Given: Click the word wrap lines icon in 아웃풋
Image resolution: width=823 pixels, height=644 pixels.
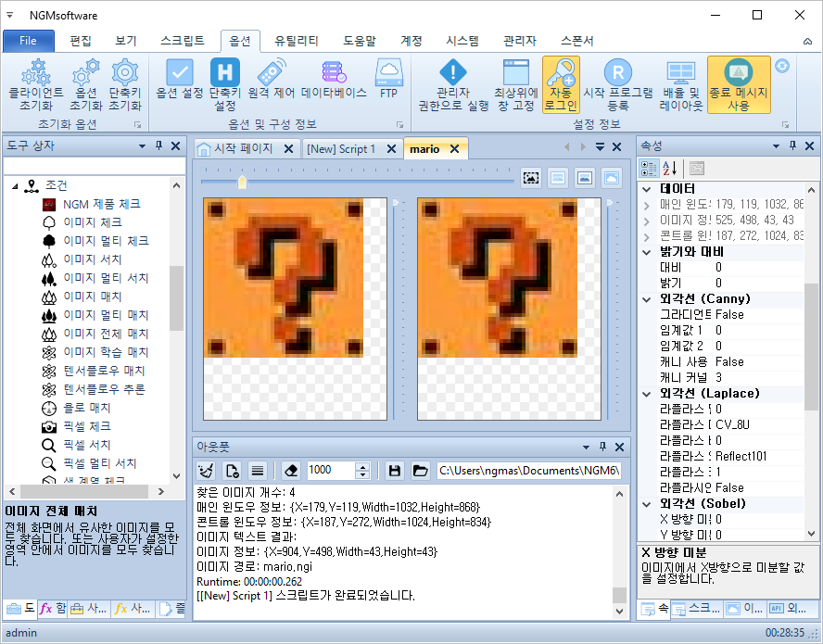Looking at the screenshot, I should click(x=258, y=471).
